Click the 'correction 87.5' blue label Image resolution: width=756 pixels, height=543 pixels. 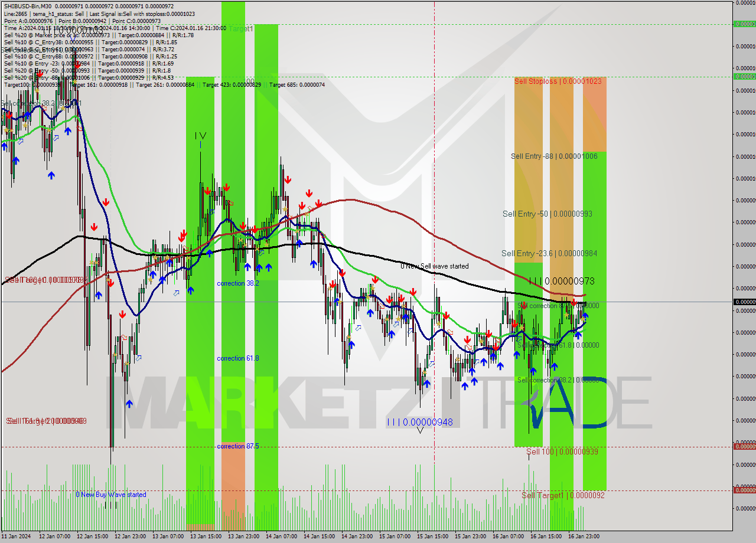point(238,446)
